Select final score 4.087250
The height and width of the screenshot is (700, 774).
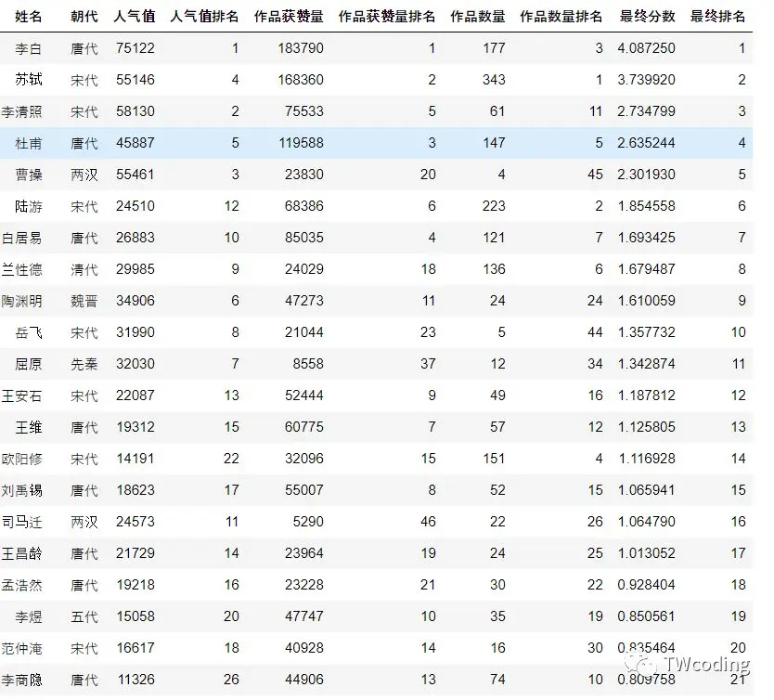tap(646, 48)
